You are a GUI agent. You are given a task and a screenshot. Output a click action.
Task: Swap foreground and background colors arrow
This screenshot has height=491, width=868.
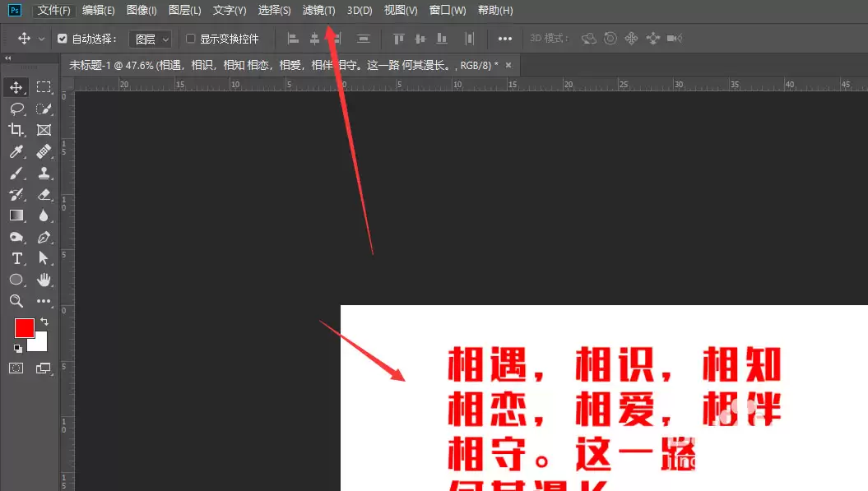[44, 322]
